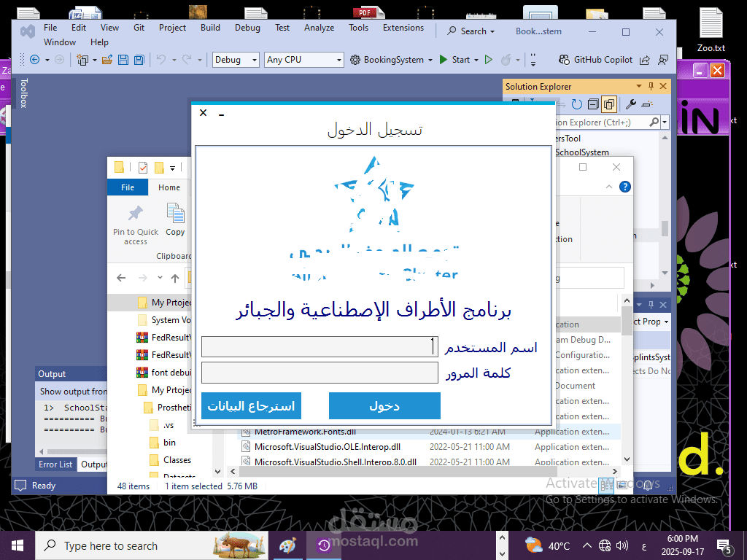Click the Undo icon in Visual Studio toolbar

[x=163, y=60]
